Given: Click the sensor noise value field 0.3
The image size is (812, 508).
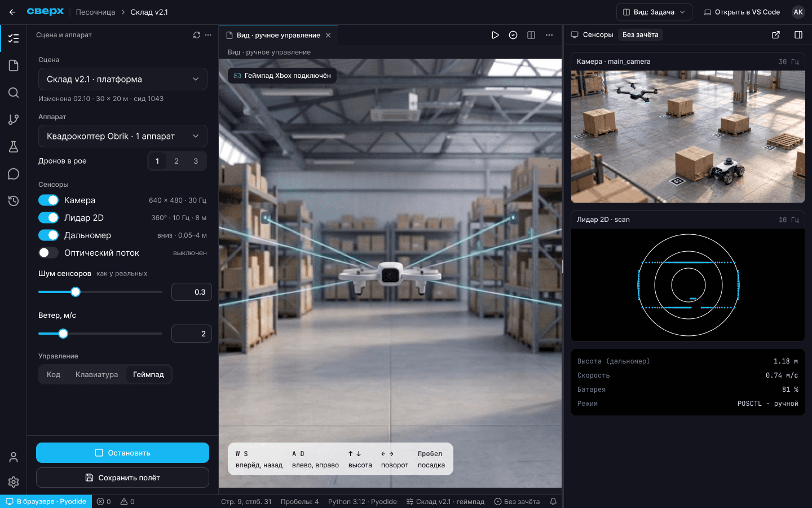Looking at the screenshot, I should [192, 292].
